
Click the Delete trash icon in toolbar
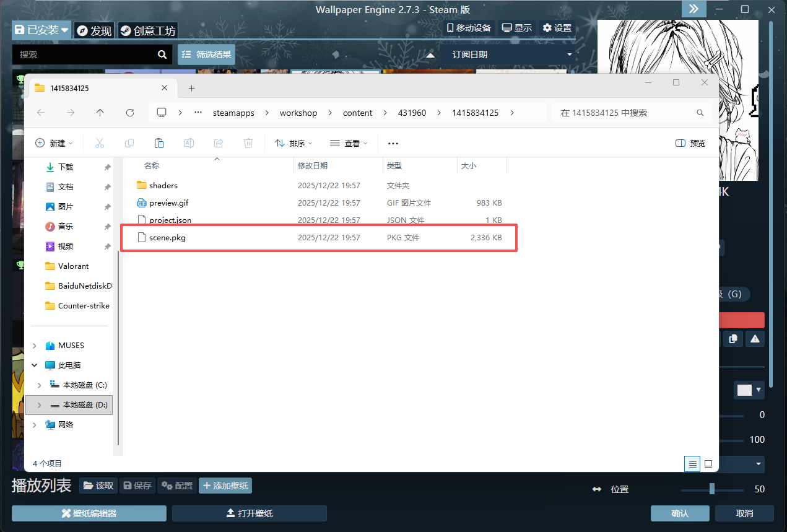[x=248, y=143]
